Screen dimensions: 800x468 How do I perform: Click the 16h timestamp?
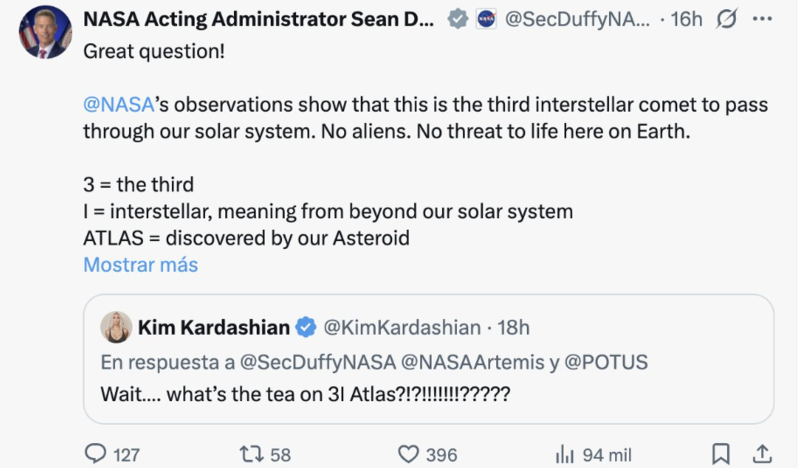(x=686, y=19)
